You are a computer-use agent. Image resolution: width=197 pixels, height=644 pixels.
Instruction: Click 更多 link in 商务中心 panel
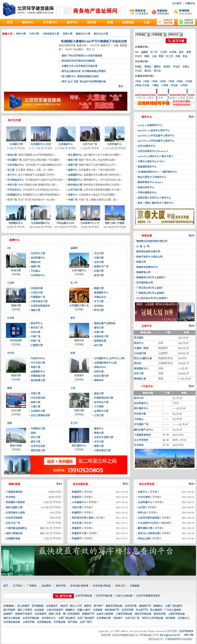[x=191, y=117]
